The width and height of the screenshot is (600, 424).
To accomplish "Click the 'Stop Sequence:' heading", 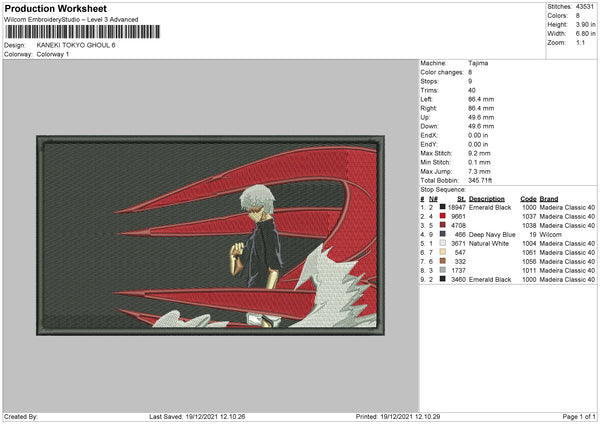I will [443, 189].
